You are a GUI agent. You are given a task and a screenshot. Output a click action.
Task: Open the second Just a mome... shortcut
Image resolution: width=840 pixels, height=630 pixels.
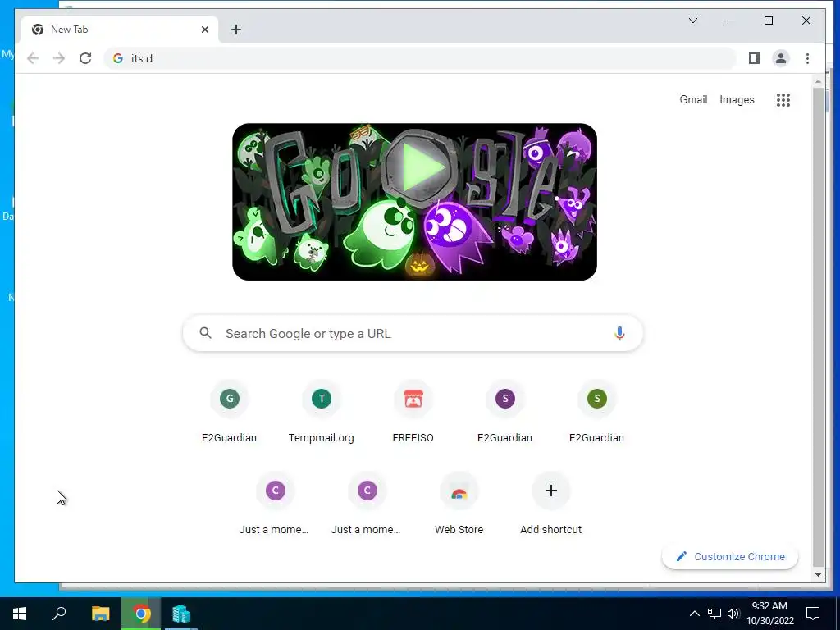[x=367, y=504]
